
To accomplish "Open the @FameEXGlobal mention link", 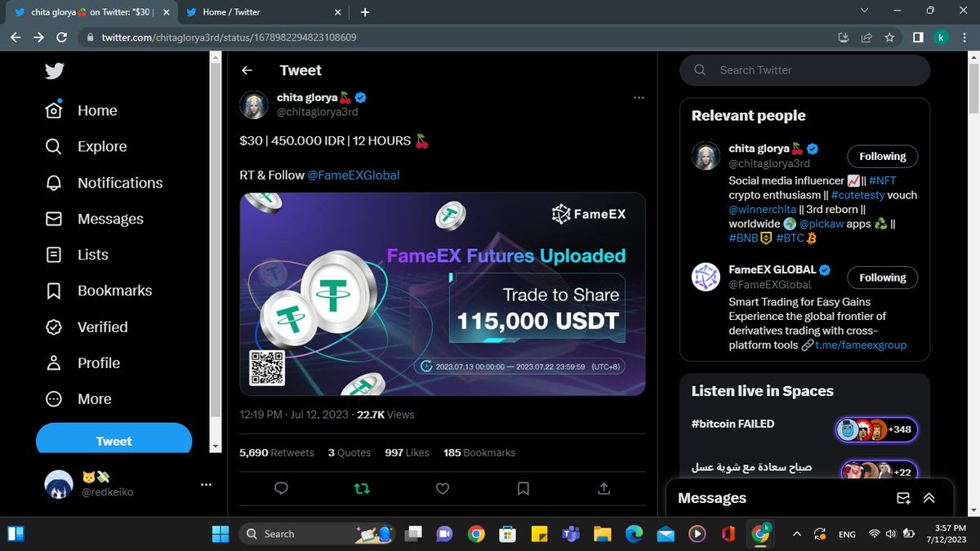I will pos(354,175).
